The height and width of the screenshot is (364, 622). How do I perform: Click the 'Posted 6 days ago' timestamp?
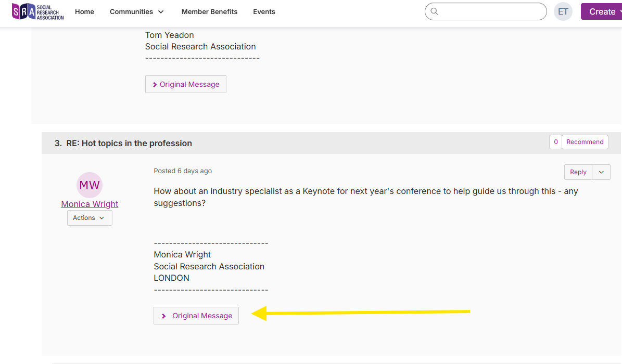coord(183,171)
